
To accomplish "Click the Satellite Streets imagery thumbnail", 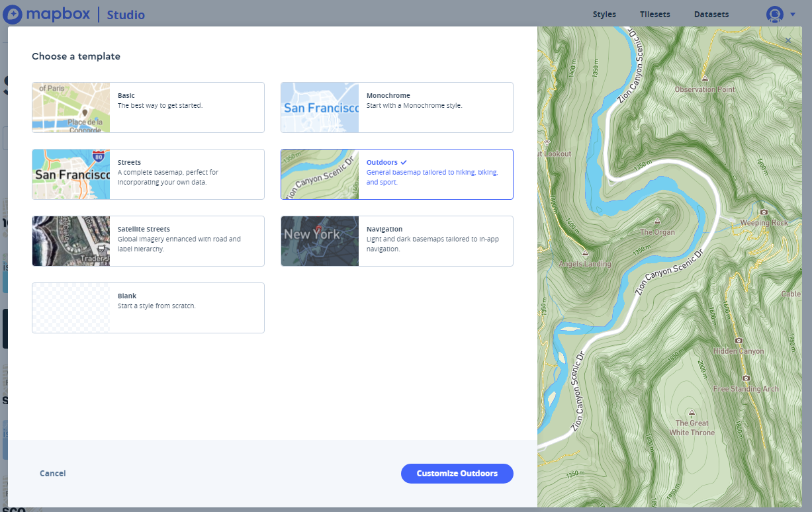I will click(71, 241).
